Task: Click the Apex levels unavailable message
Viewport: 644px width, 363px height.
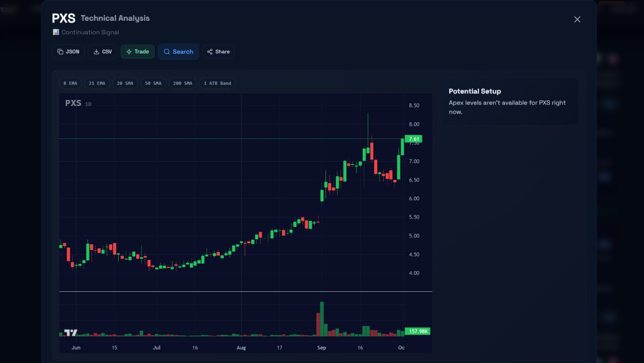Action: tap(507, 107)
